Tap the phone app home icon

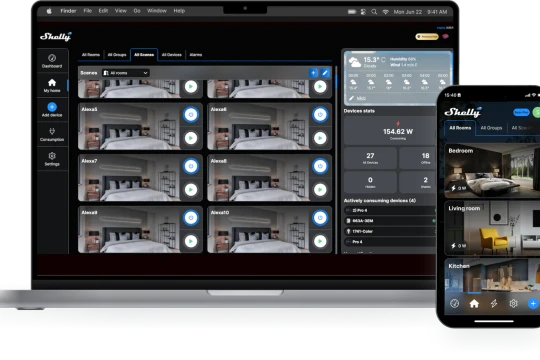pyautogui.click(x=474, y=304)
